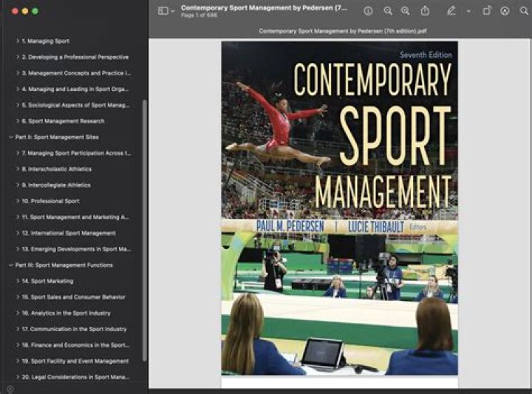
Task: Open 5. Sociological Aspects of Sport Management
Action: [x=75, y=105]
